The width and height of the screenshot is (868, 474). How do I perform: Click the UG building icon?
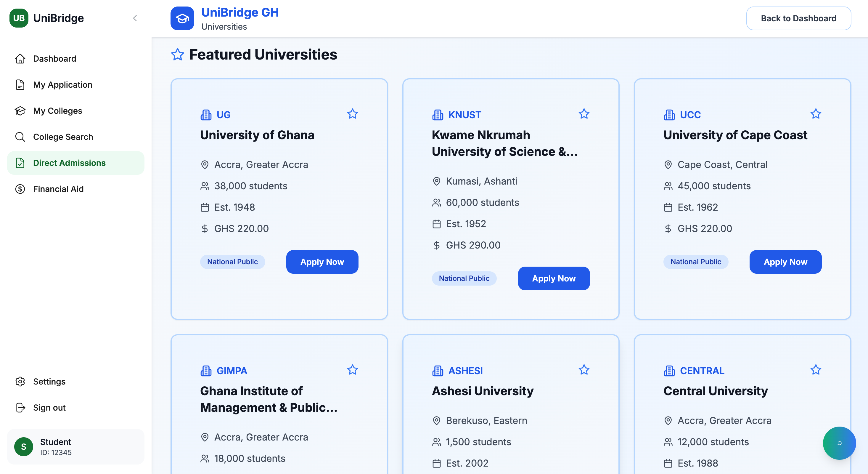[x=206, y=115]
